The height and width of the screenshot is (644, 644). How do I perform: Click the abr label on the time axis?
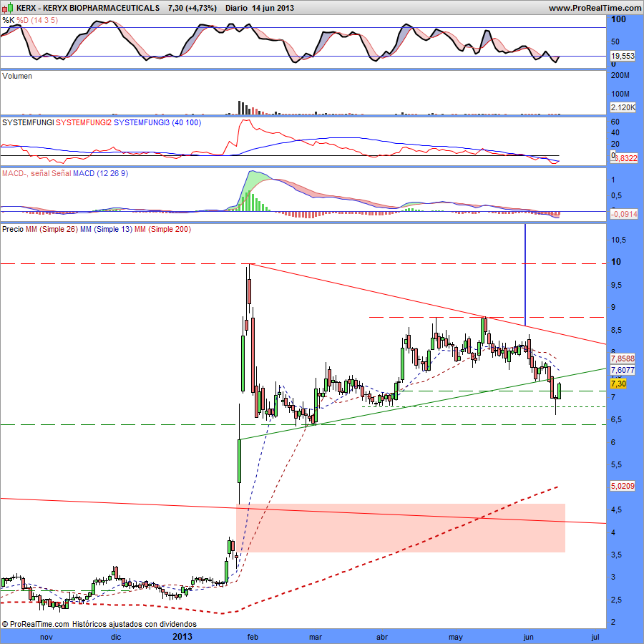click(x=382, y=637)
